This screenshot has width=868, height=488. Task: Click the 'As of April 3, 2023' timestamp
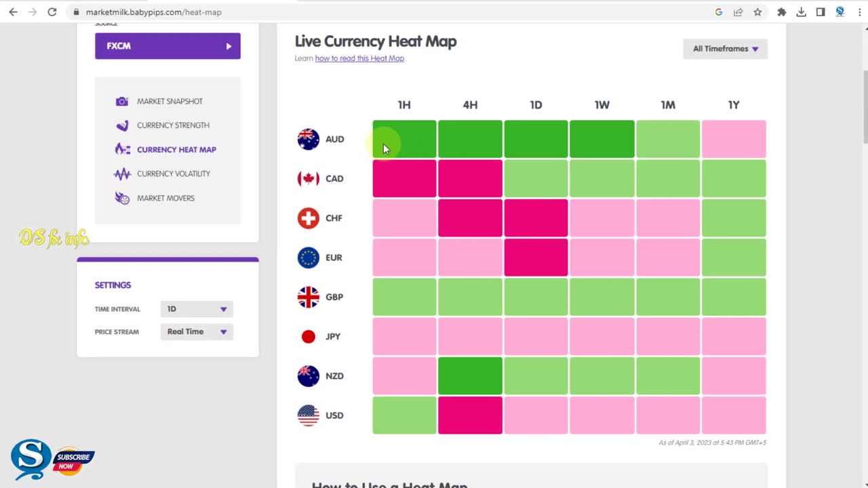[x=712, y=443]
